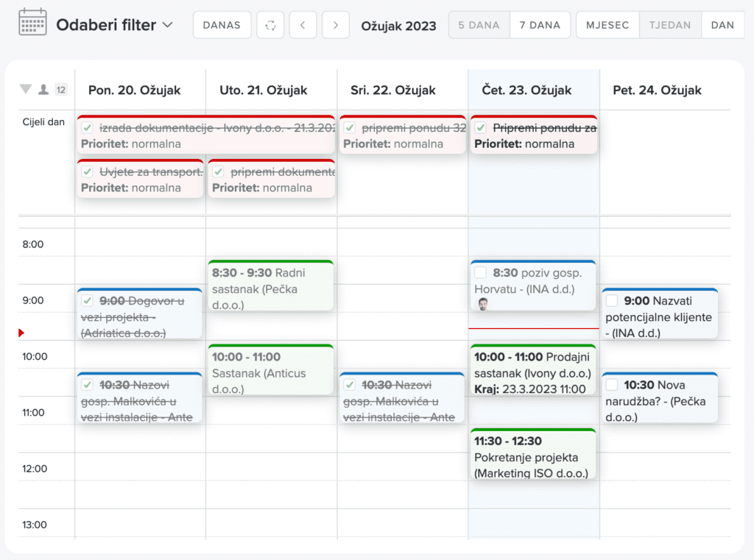Viewport: 754px width, 560px height.
Task: Check the 9:00 Nazvati potencijalne klijente checkbox
Action: [611, 300]
